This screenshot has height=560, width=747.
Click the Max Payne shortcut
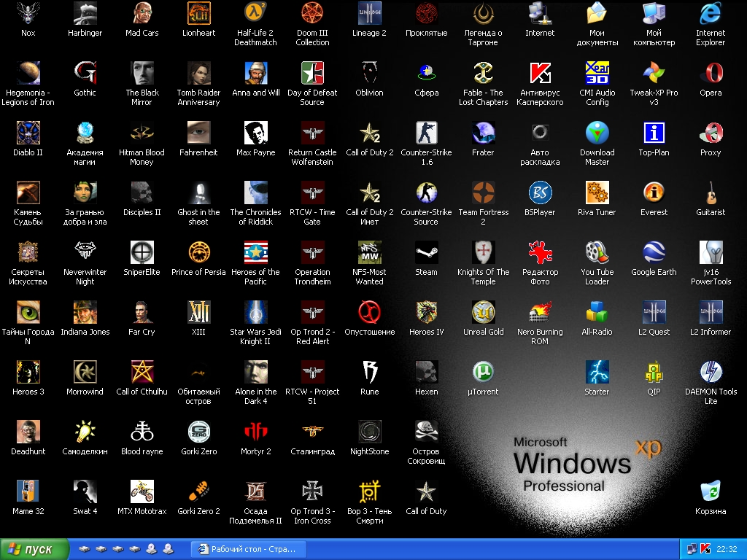tap(255, 133)
